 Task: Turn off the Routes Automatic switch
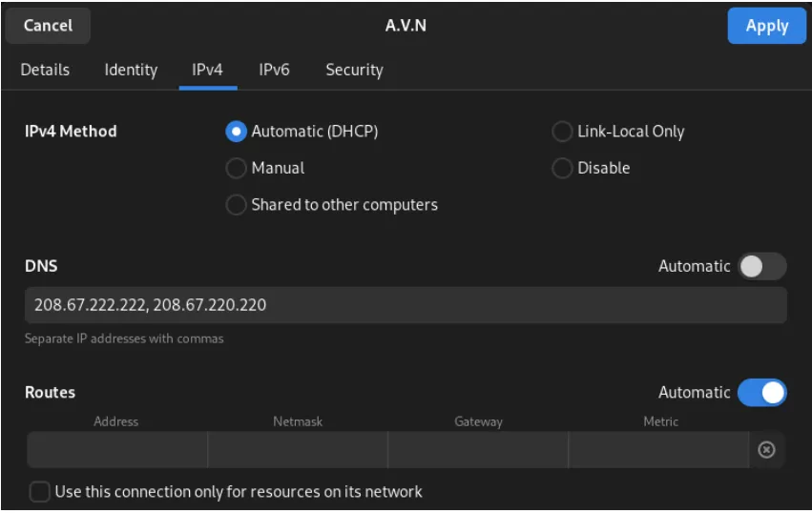point(761,393)
